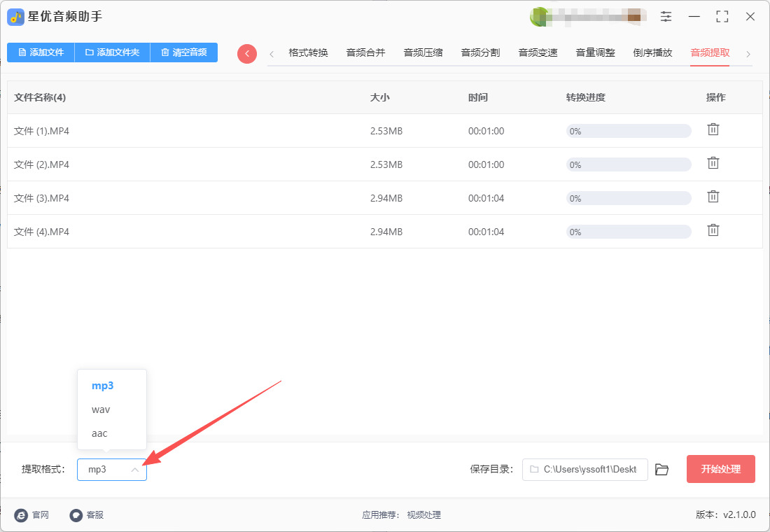This screenshot has width=770, height=532.
Task: Select the 文件 (3).MP4 file name
Action: click(42, 199)
